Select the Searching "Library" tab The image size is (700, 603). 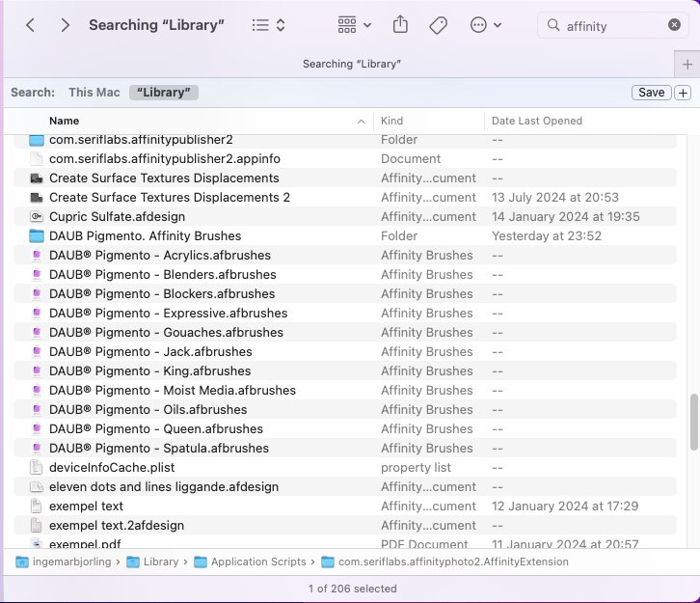click(351, 64)
